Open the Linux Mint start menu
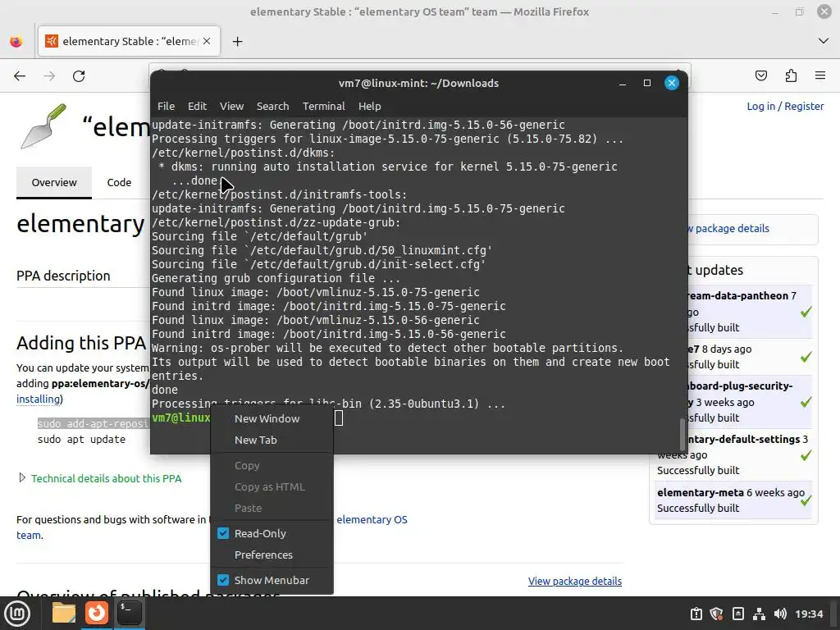Viewport: 840px width, 630px height. click(17, 613)
